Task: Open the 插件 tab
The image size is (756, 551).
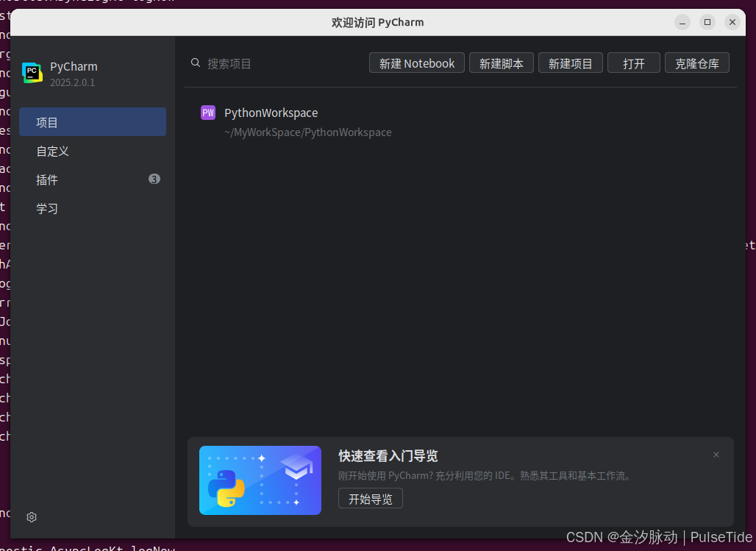Action: pyautogui.click(x=93, y=179)
